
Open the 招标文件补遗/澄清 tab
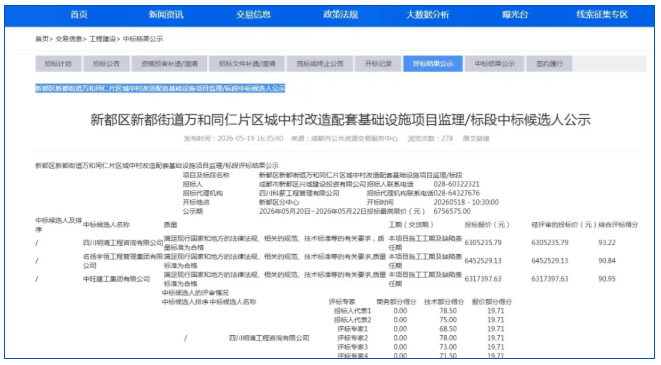pyautogui.click(x=247, y=64)
